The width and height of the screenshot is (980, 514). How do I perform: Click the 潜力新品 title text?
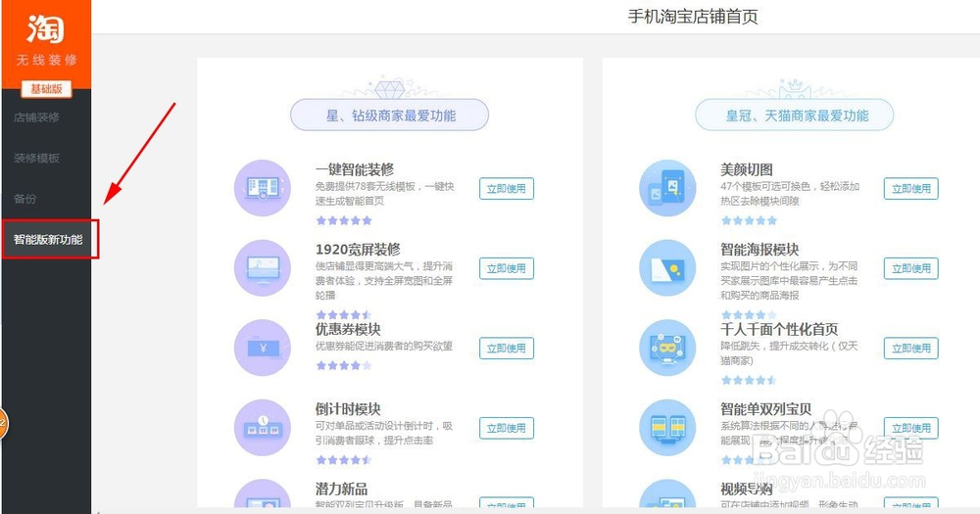click(341, 489)
